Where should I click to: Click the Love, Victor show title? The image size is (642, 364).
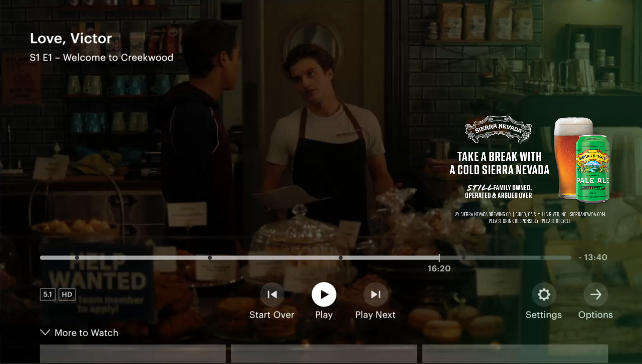71,38
